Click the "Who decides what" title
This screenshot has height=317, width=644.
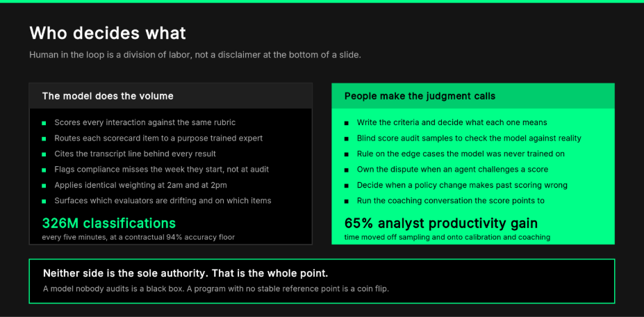[108, 33]
